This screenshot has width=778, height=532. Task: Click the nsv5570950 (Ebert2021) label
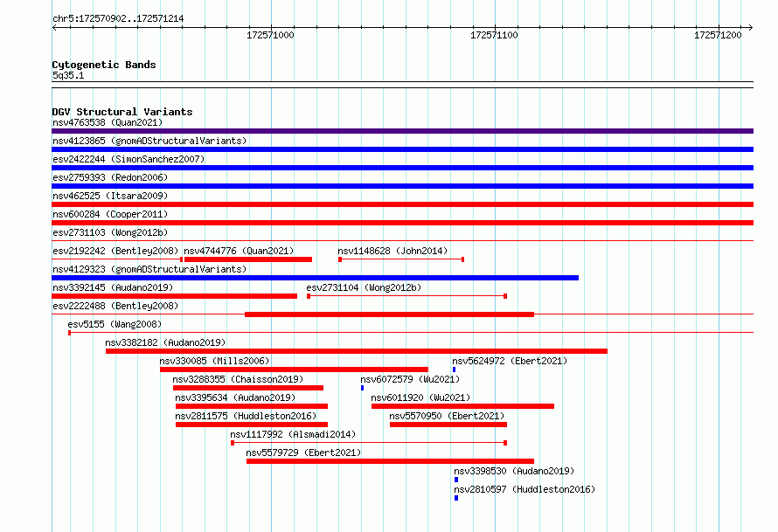point(447,416)
